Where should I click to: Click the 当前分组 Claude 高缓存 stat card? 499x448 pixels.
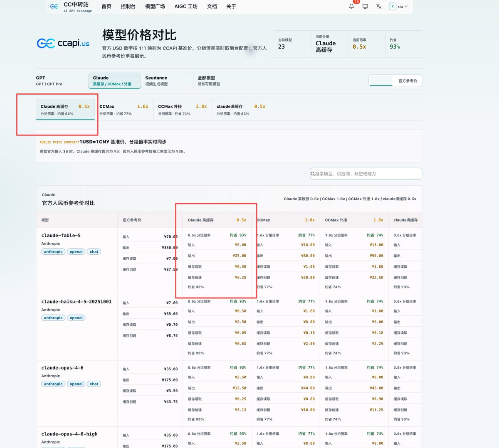pyautogui.click(x=329, y=44)
